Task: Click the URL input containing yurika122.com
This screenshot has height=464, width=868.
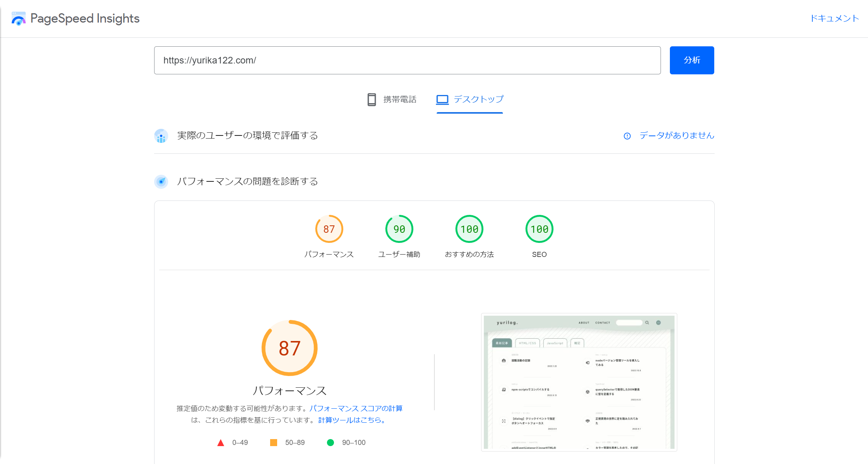Action: [407, 60]
